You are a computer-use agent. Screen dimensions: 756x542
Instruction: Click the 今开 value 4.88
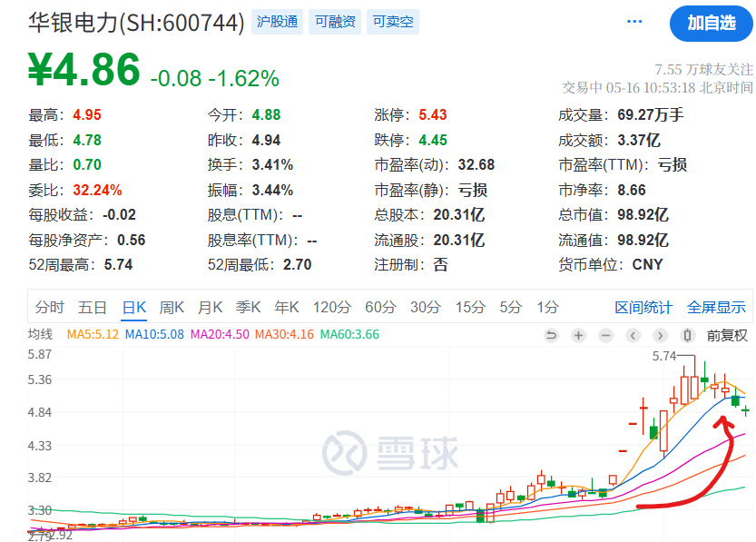click(x=266, y=114)
